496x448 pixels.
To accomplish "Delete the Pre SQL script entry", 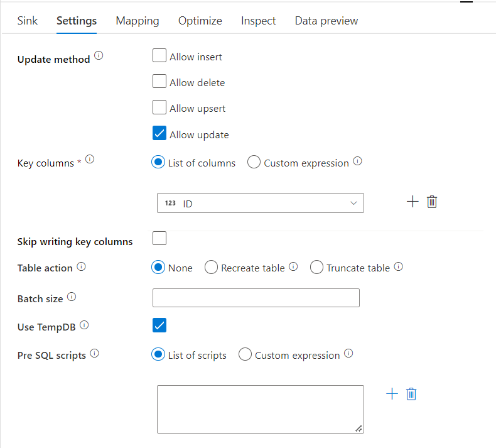I will click(x=411, y=394).
